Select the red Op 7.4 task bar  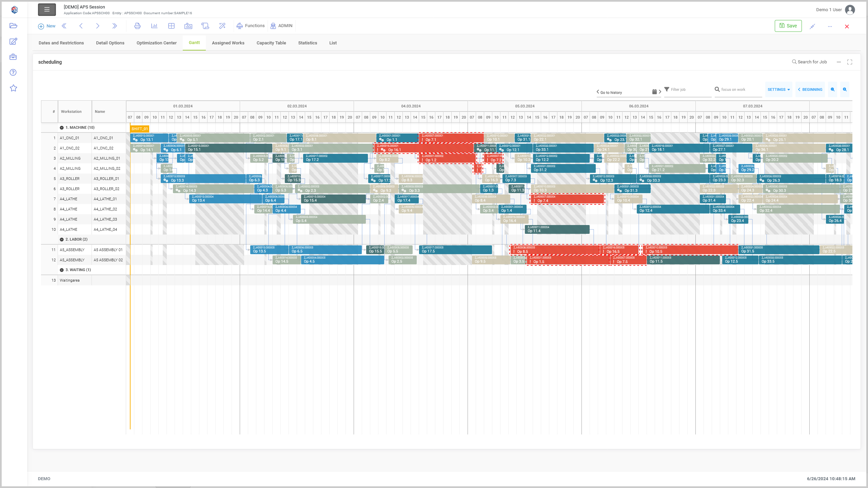[x=567, y=199]
